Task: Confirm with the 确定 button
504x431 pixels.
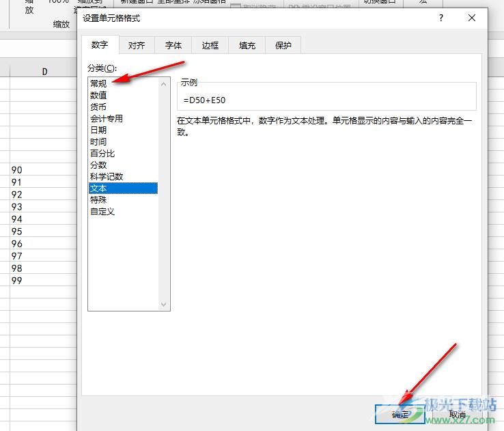Action: pyautogui.click(x=400, y=414)
